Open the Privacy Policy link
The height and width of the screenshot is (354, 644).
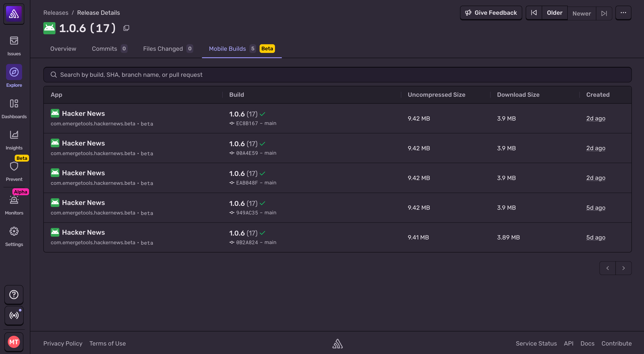point(62,344)
